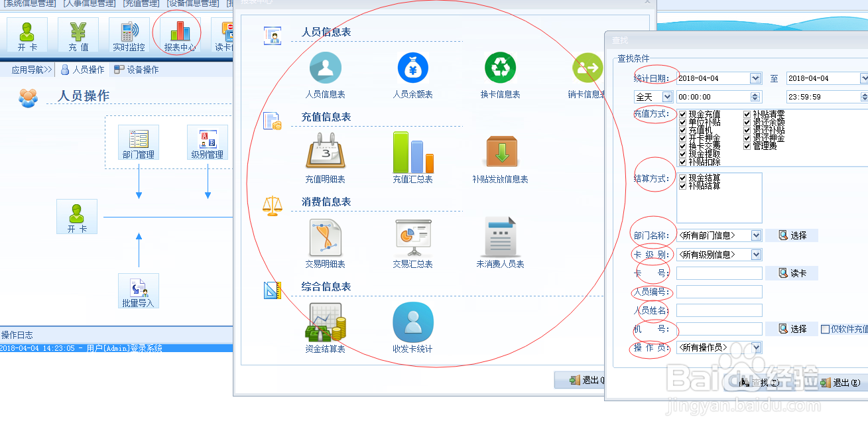Uncheck the 退还余额 checkbox
Screen dimensions: 868x435
(x=747, y=123)
